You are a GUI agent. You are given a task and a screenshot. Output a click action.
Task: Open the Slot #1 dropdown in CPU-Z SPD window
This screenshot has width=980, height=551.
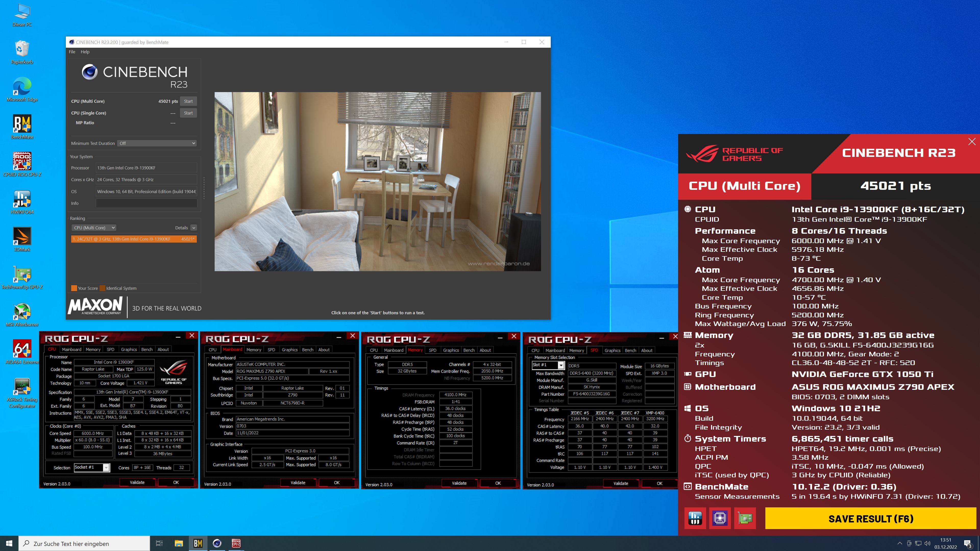pyautogui.click(x=548, y=365)
